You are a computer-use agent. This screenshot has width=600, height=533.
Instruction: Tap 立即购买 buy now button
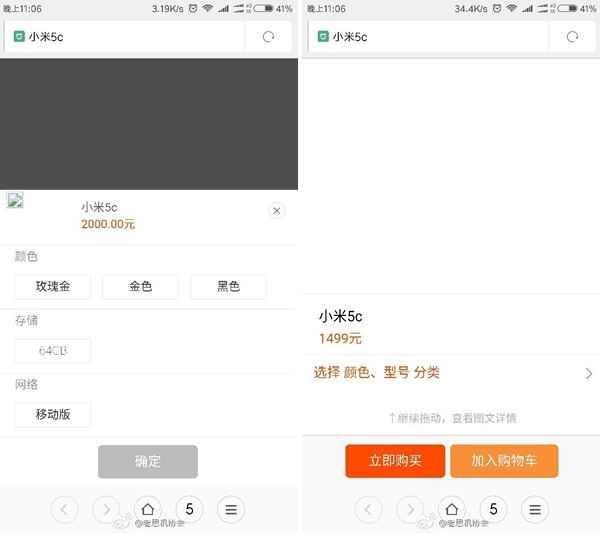coord(395,461)
